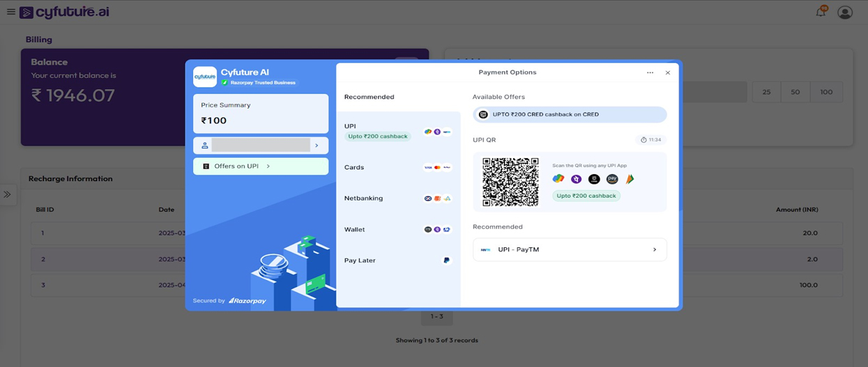Open the three-dots menu in Payment Options
Screen dimensions: 868x367
coord(650,72)
